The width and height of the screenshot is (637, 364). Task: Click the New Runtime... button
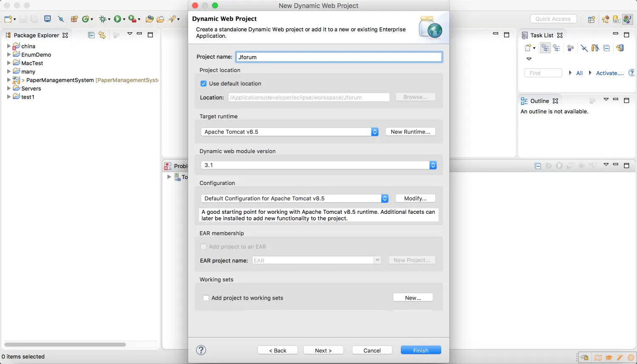click(x=410, y=132)
